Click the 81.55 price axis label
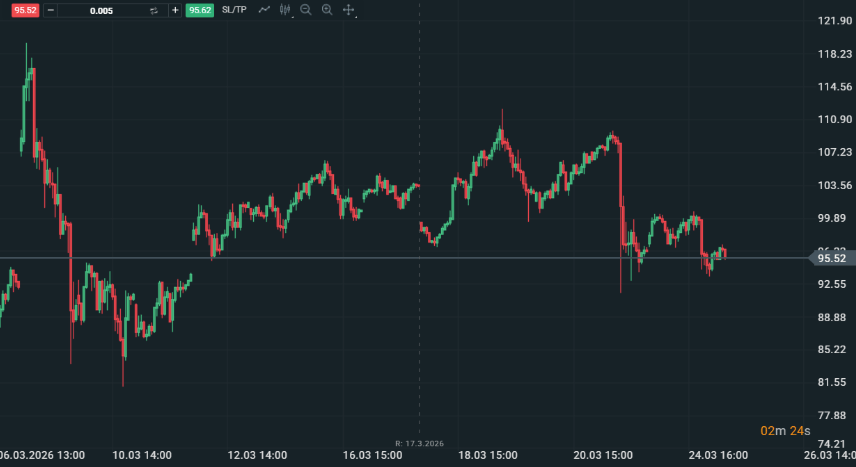The width and height of the screenshot is (856, 467). (x=833, y=382)
